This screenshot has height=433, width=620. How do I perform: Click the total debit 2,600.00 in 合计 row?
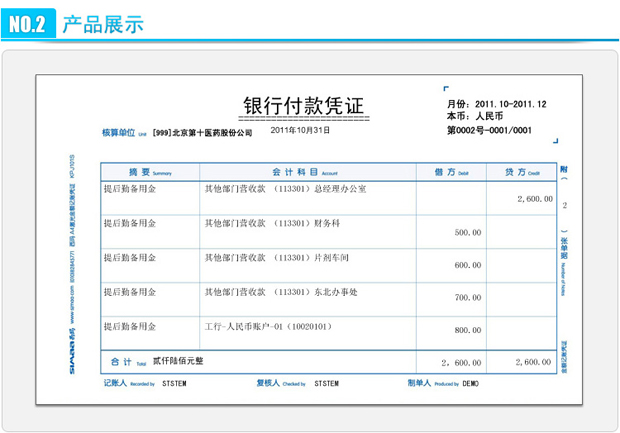point(461,363)
